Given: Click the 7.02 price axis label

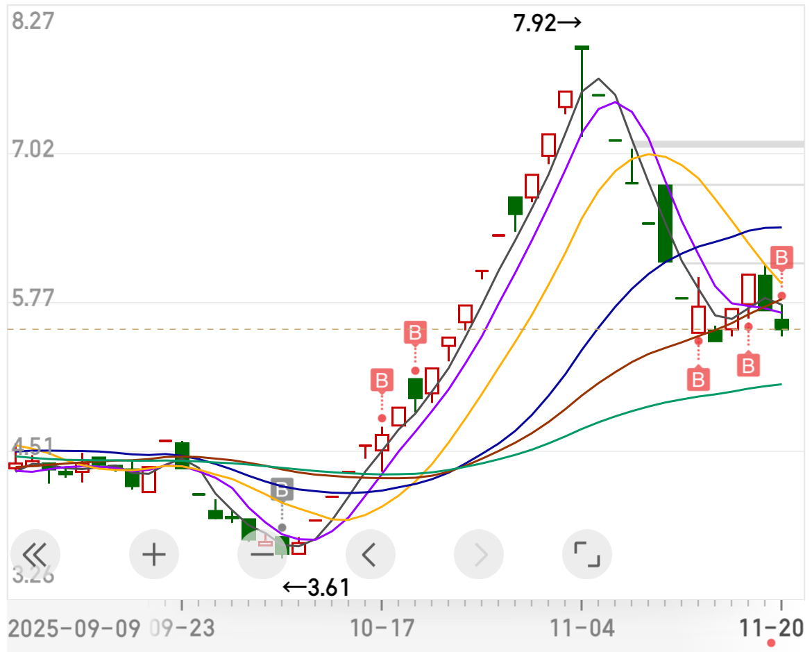Looking at the screenshot, I should coord(33,149).
